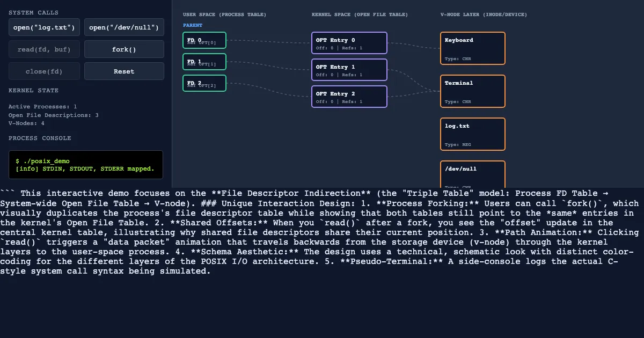Viewport: 644px width, 338px height.
Task: Select the FD 2 process table box
Action: [x=204, y=83]
